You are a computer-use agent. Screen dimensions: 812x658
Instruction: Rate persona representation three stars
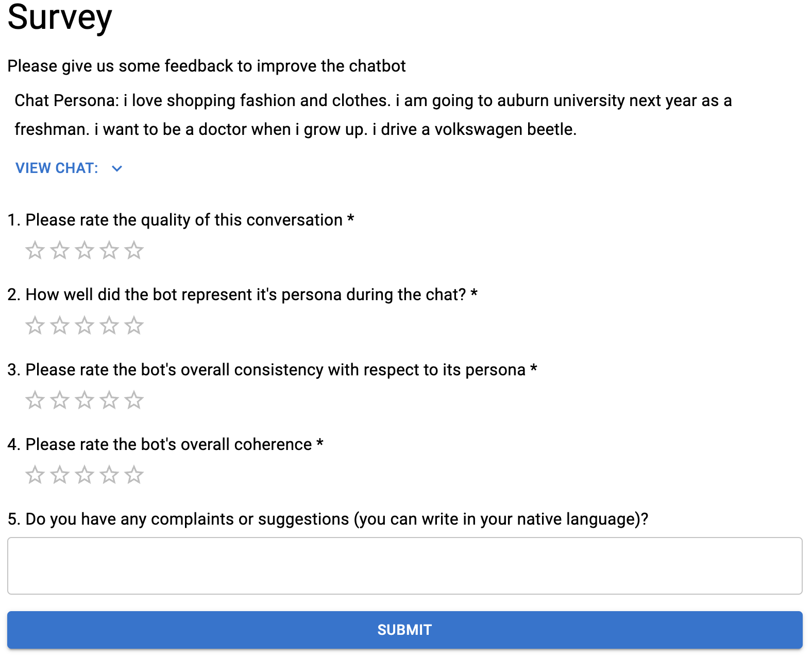pos(84,325)
